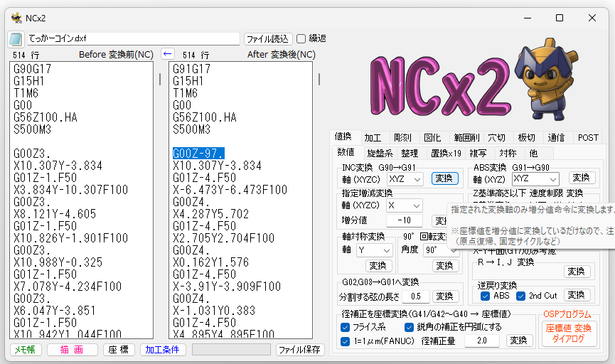Toggle 鋭角の補正を円弧にする checkbox

point(409,327)
